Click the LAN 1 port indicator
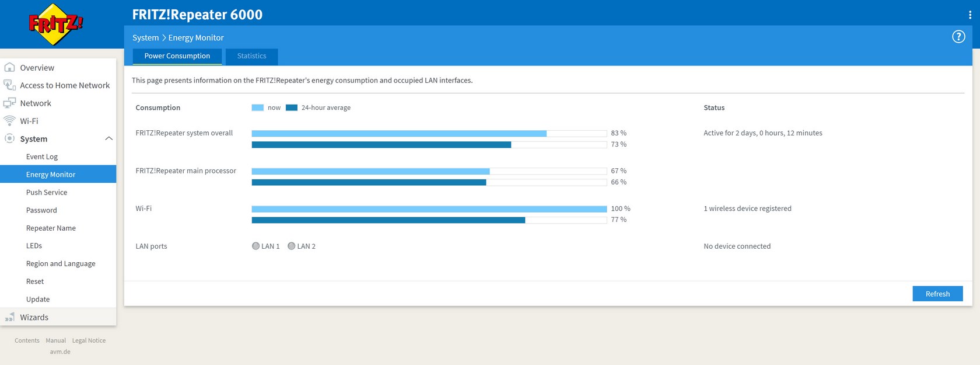Viewport: 980px width, 365px height. 256,246
